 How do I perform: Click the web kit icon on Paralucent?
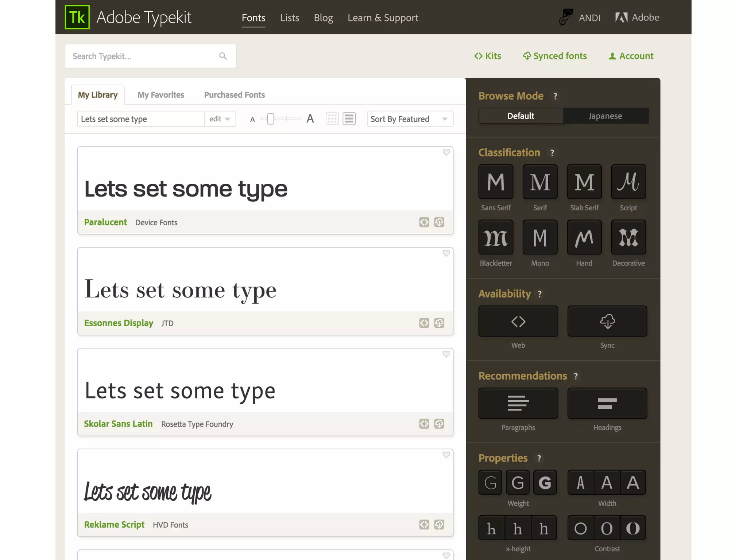(x=424, y=222)
